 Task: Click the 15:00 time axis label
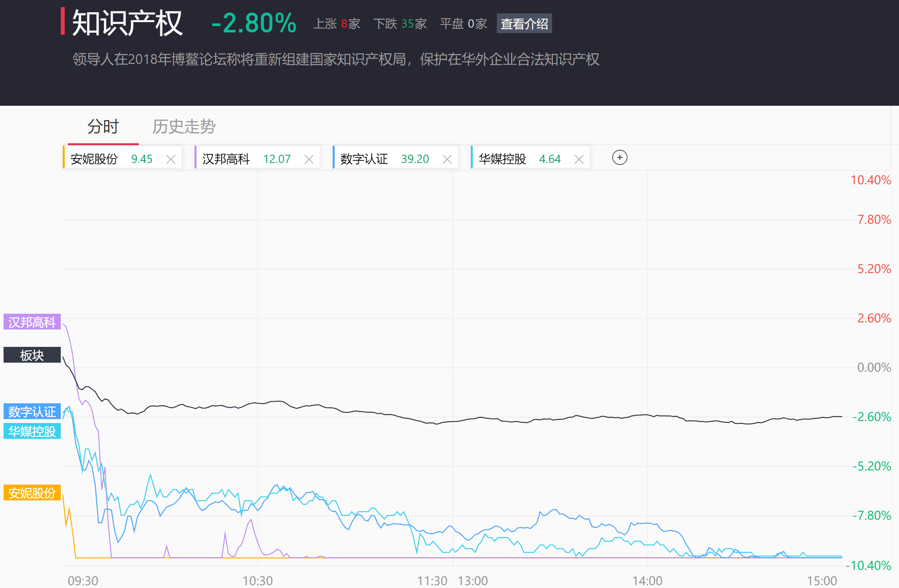[x=822, y=581]
